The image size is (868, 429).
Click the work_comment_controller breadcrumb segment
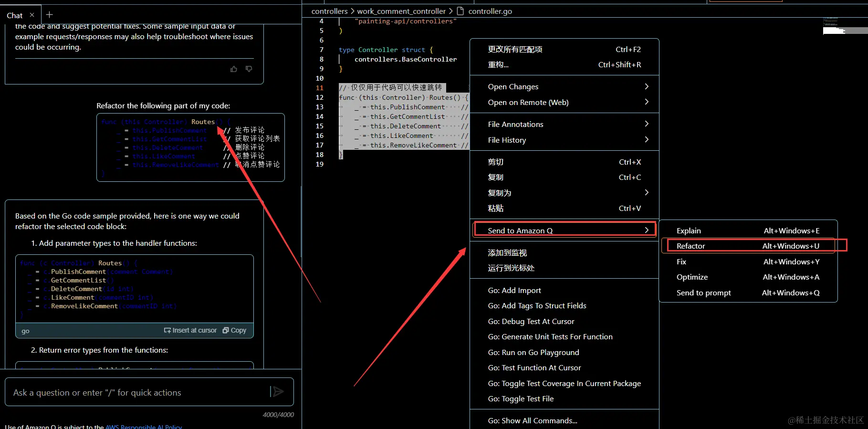(401, 11)
